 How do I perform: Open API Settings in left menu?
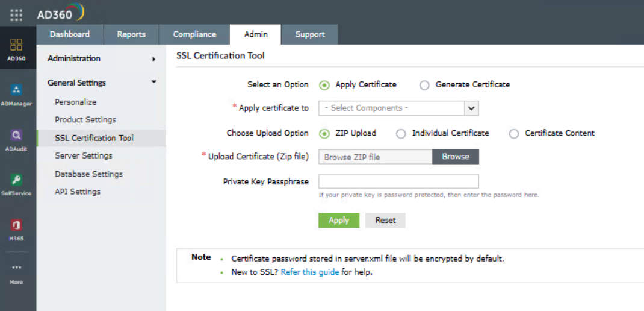pos(78,192)
